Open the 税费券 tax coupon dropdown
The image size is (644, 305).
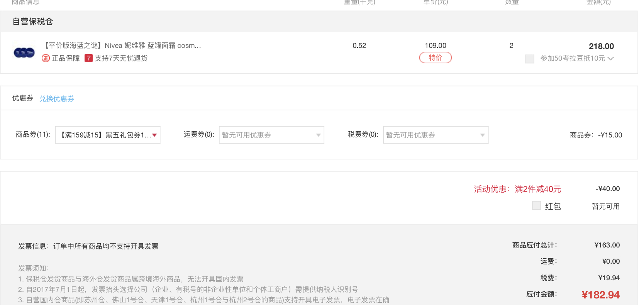click(436, 135)
